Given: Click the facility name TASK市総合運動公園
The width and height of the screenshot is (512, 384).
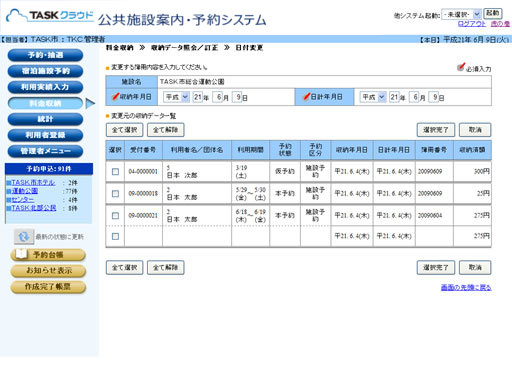Looking at the screenshot, I should coord(192,82).
